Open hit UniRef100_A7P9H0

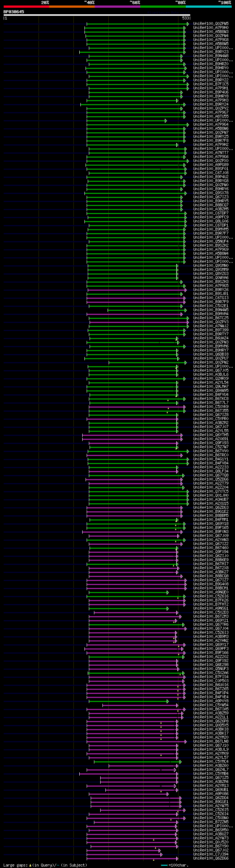211,28
